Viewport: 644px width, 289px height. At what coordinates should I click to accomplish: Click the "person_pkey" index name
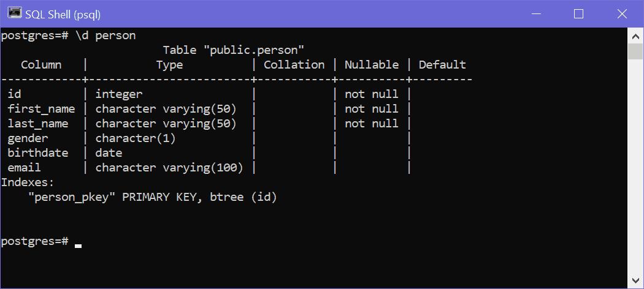[72, 197]
